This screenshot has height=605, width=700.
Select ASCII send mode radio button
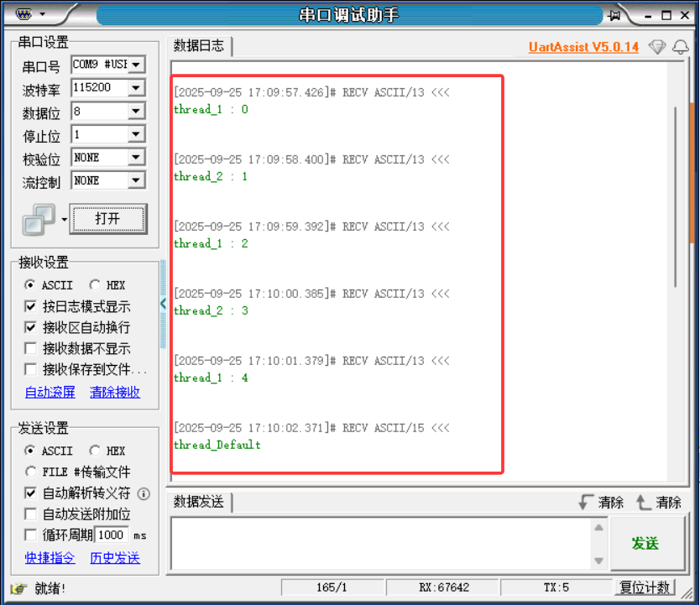coord(30,451)
